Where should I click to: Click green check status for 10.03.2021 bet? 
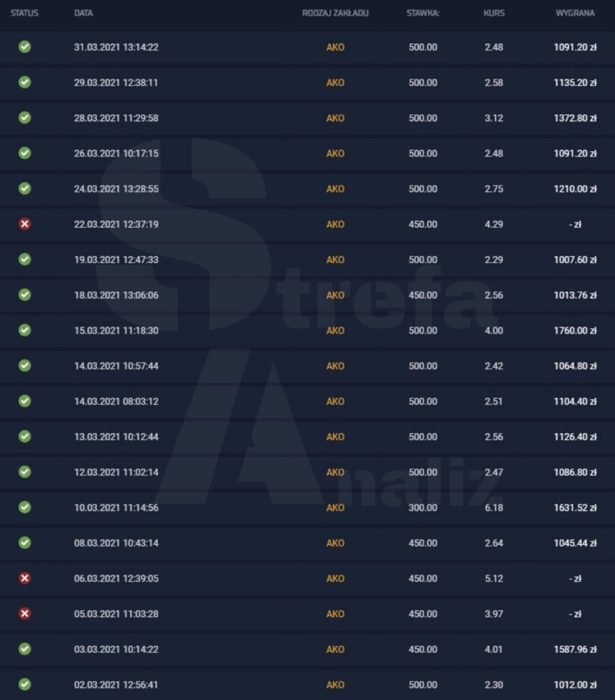pyautogui.click(x=25, y=507)
